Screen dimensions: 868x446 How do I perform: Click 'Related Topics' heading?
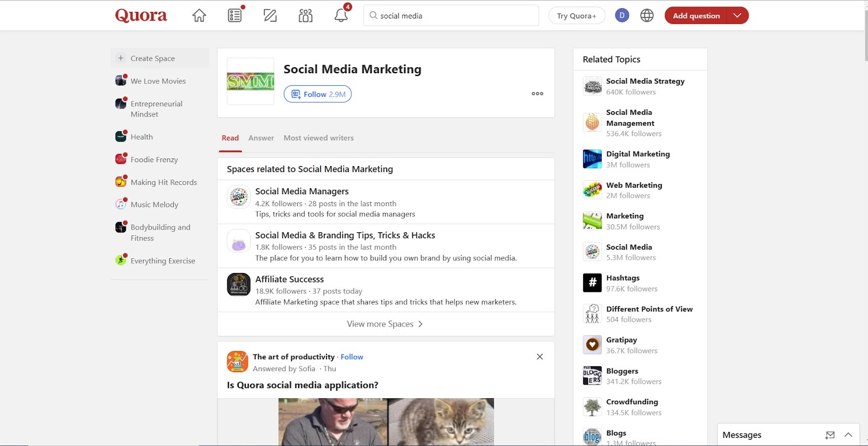611,59
